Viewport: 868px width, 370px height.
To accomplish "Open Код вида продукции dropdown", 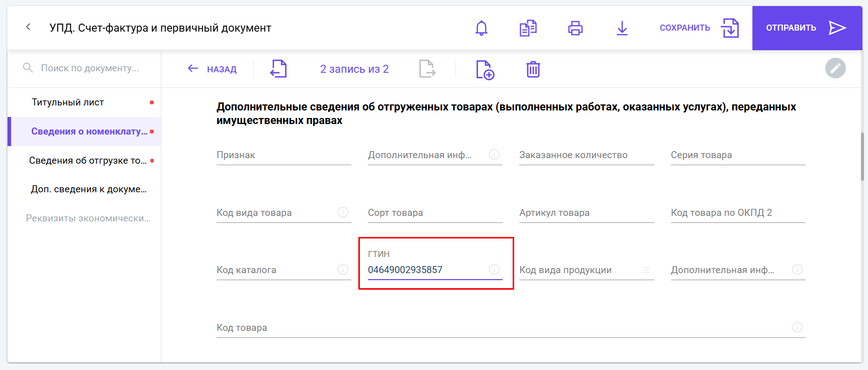I will click(587, 270).
